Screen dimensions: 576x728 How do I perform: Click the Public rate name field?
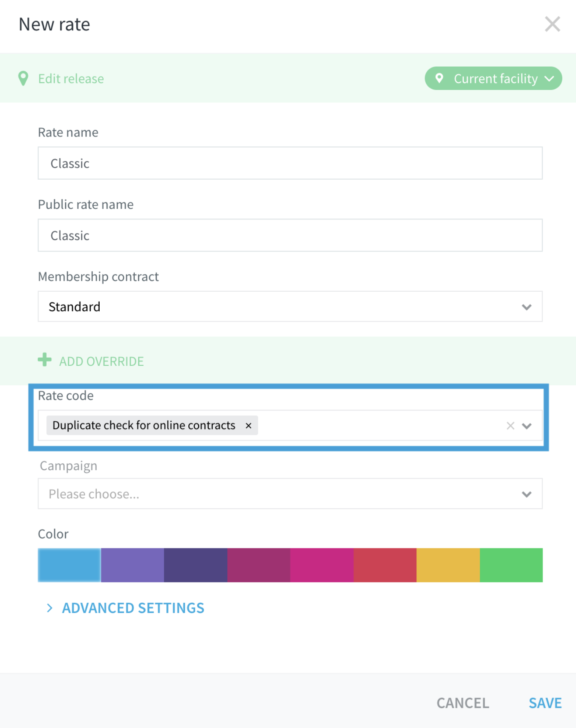pos(290,235)
